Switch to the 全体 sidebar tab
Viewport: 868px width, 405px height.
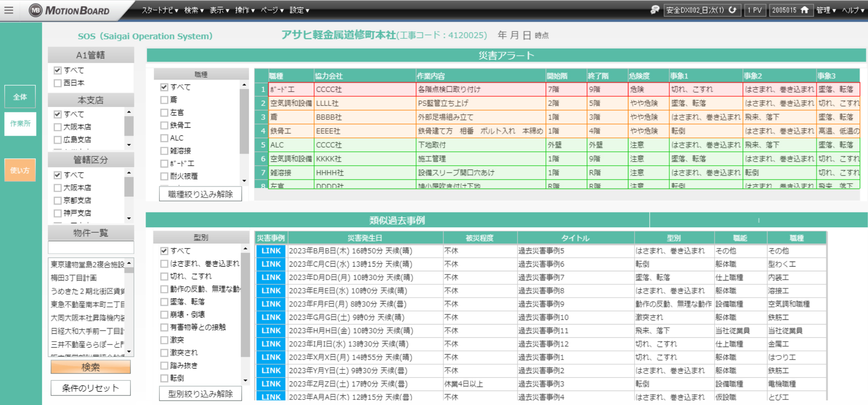pos(20,97)
